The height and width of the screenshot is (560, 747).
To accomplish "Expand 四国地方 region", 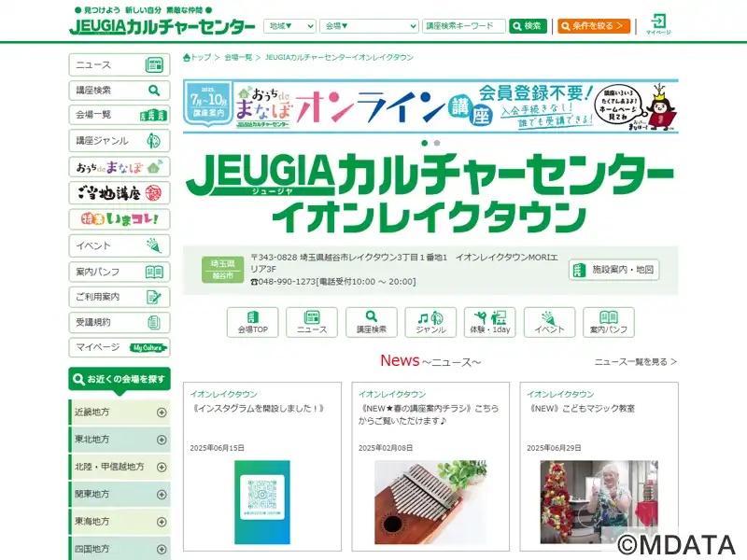I will coord(120,548).
